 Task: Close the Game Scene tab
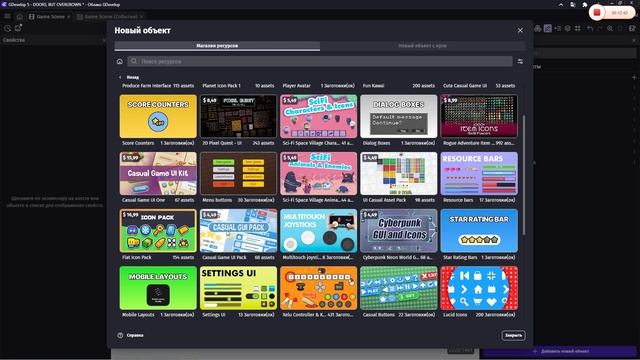[69, 17]
